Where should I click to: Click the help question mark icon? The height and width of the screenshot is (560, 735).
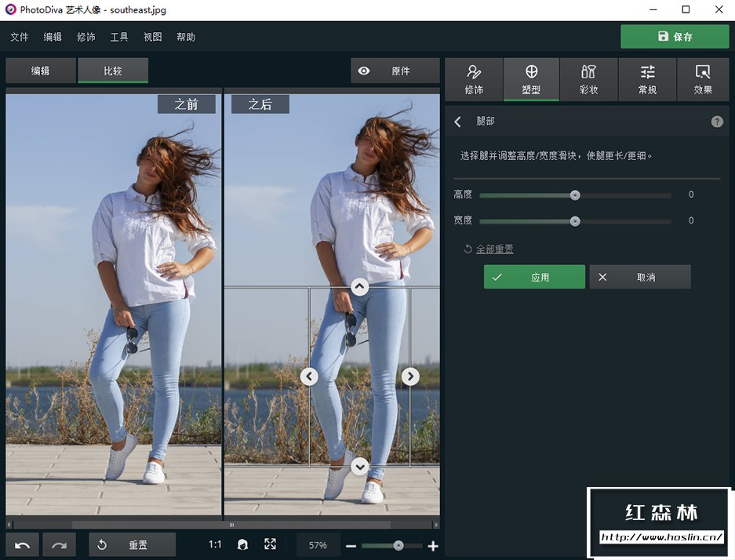716,122
